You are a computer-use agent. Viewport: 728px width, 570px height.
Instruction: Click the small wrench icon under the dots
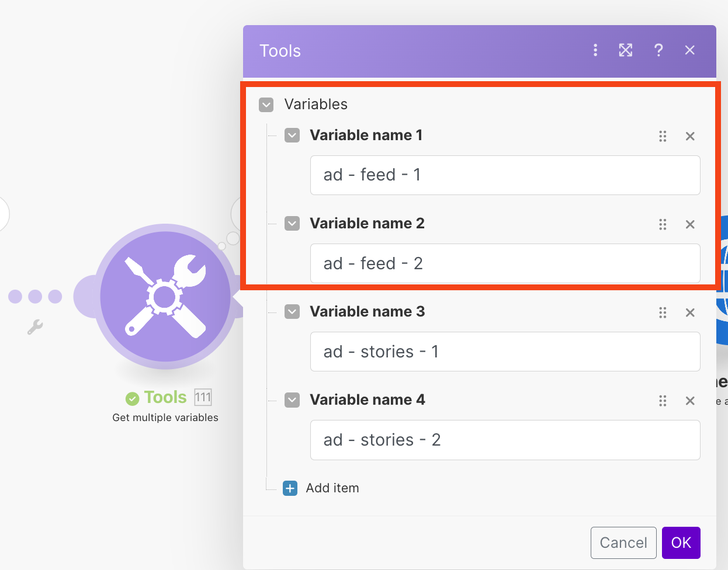(x=35, y=327)
